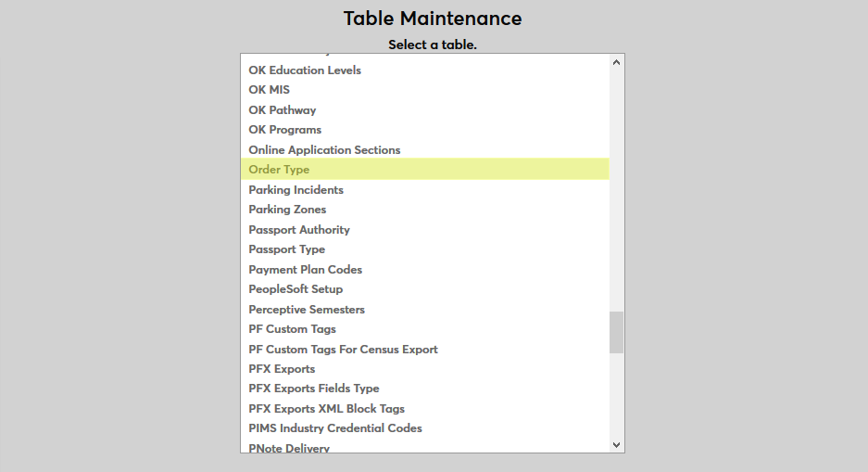Choose OK MIS from the list
The width and height of the screenshot is (868, 472).
(x=270, y=90)
